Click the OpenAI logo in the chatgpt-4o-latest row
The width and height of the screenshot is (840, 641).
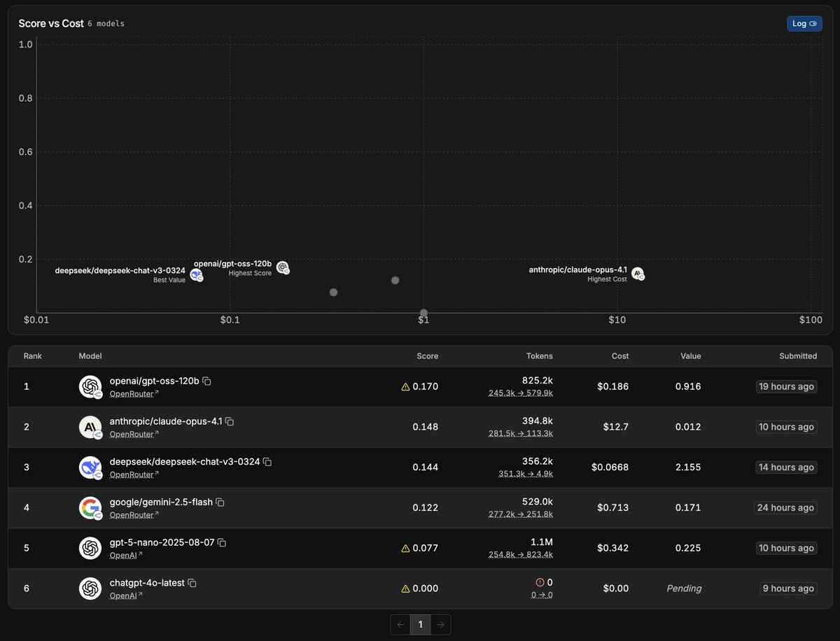[x=90, y=589]
